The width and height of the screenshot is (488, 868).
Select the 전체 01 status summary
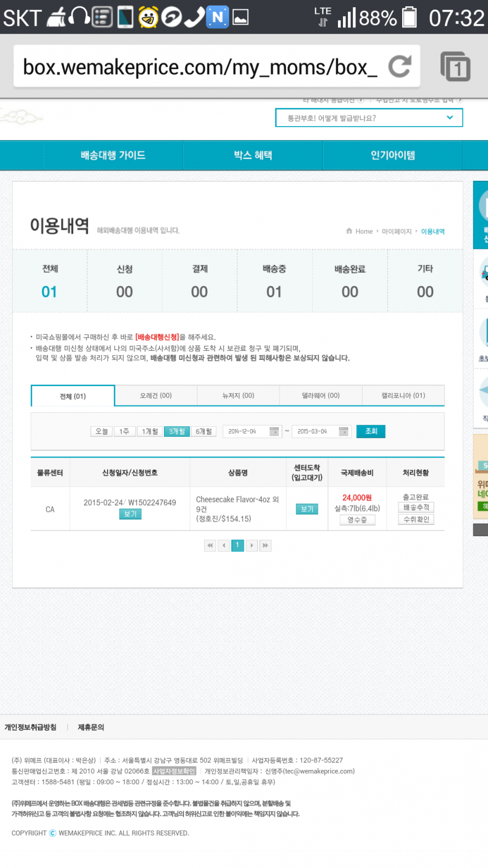(50, 281)
